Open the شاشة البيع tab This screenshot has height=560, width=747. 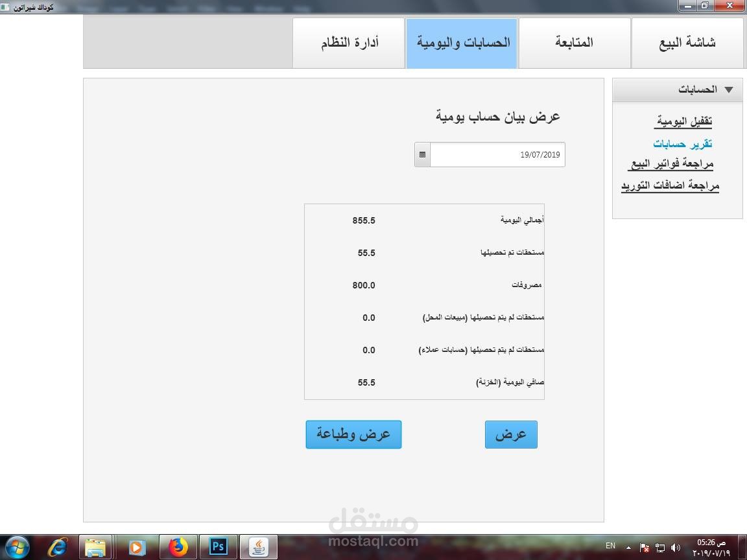click(687, 43)
